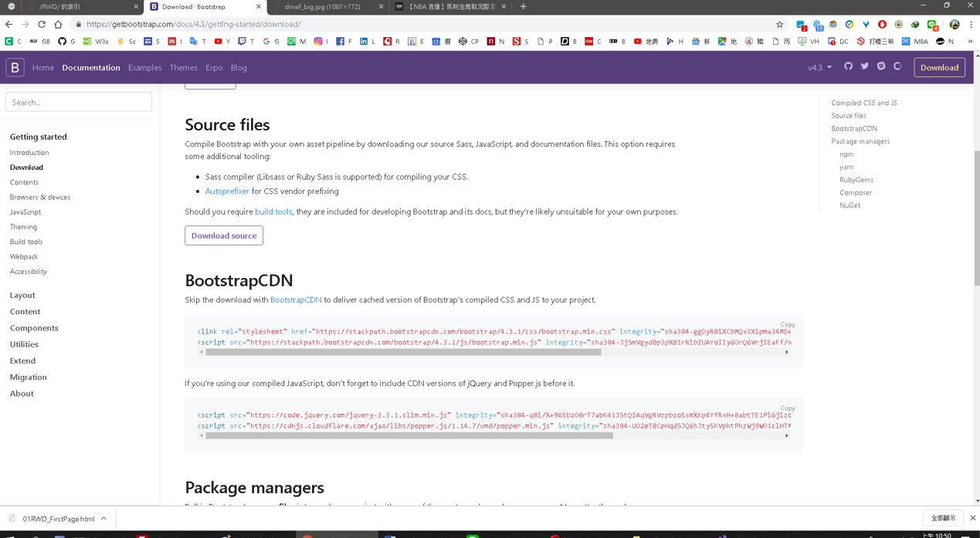Open Bootstrap's GitHub icon link

pyautogui.click(x=849, y=66)
